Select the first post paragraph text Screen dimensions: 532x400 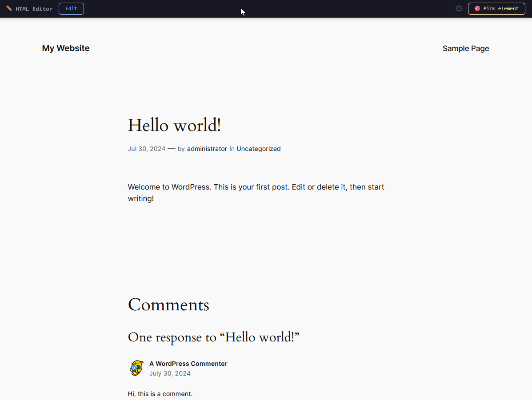coord(256,192)
